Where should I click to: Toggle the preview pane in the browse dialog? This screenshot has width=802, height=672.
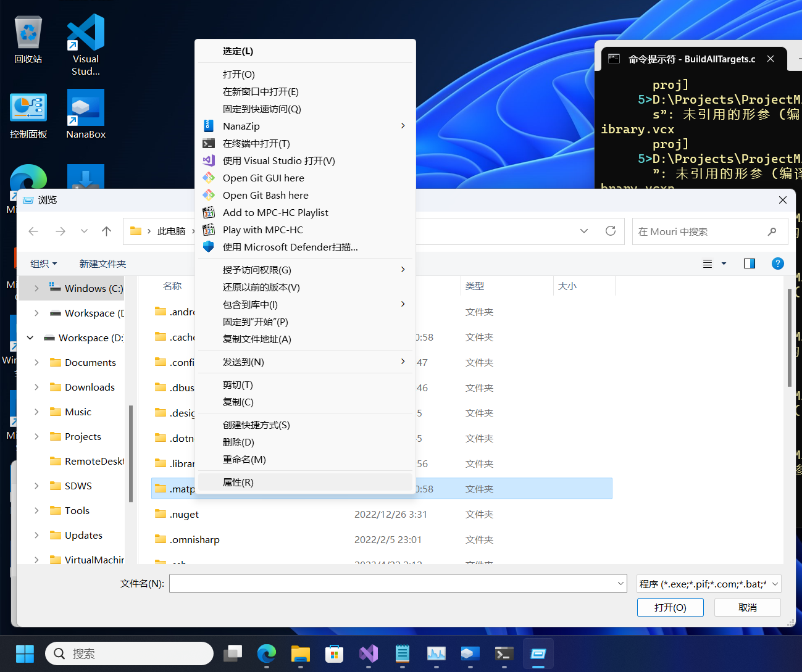pyautogui.click(x=749, y=263)
